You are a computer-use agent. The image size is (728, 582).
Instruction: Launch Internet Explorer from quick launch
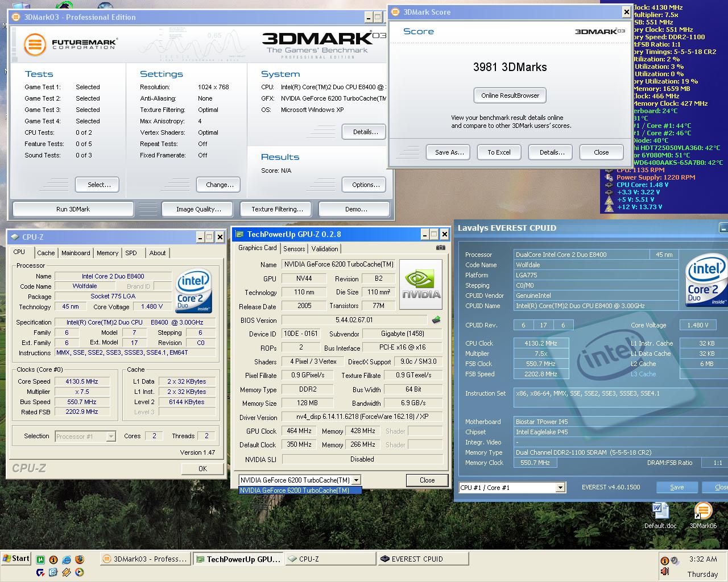[x=67, y=560]
